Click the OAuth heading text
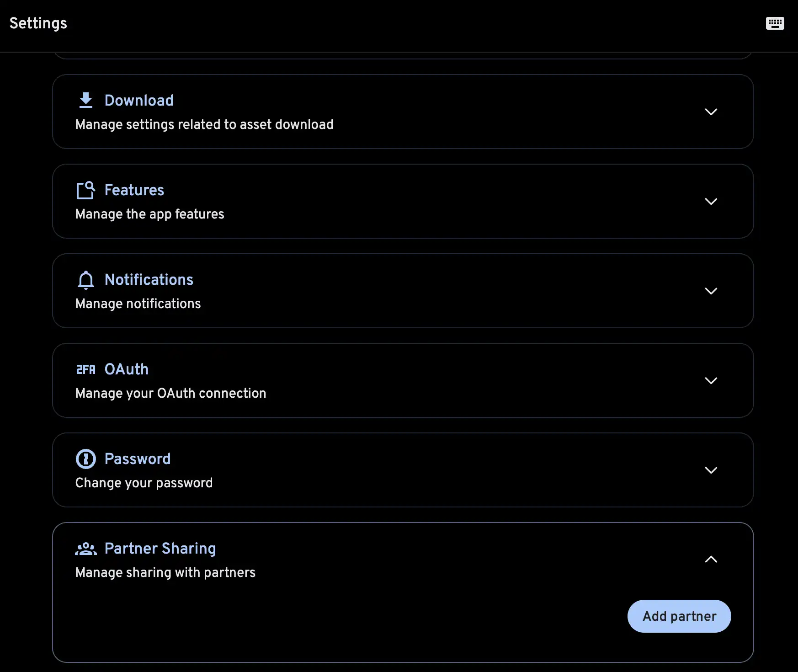This screenshot has width=798, height=672. pyautogui.click(x=127, y=369)
